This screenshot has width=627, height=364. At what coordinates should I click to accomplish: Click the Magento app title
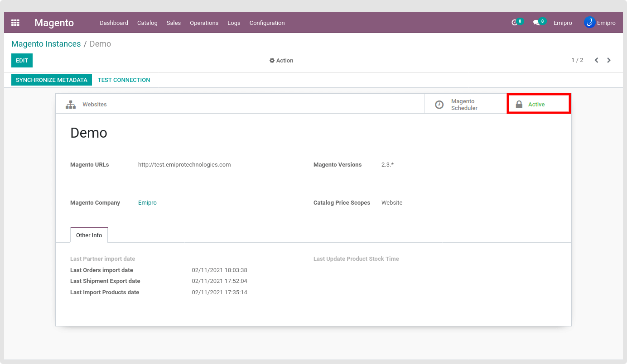[x=54, y=23]
